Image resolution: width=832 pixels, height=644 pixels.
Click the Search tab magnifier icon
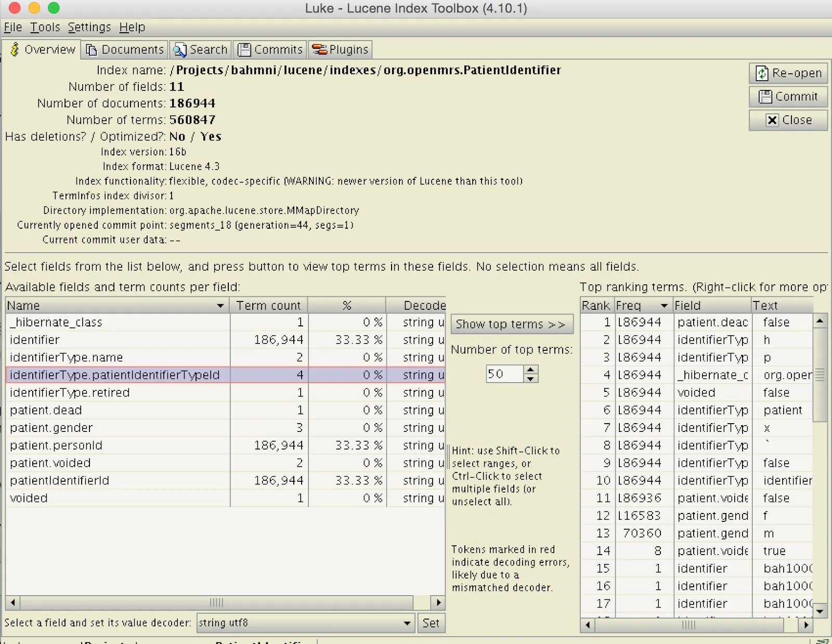180,50
